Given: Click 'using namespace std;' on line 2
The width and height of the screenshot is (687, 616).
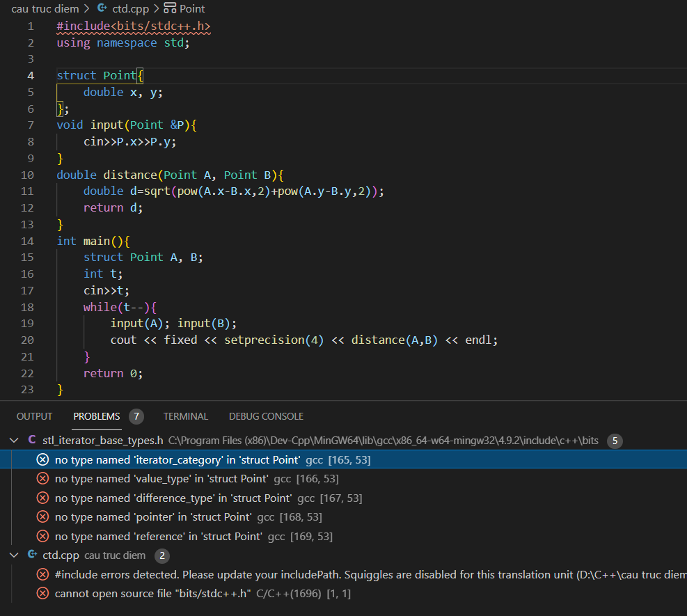Looking at the screenshot, I should 123,43.
